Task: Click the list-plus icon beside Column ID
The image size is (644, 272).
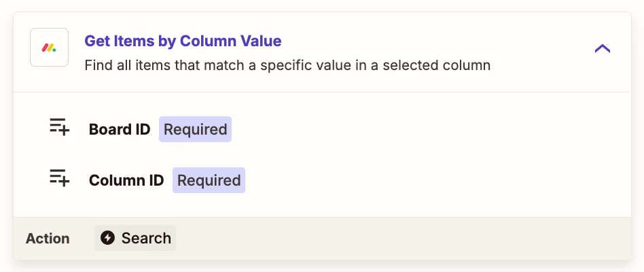Action: click(60, 177)
